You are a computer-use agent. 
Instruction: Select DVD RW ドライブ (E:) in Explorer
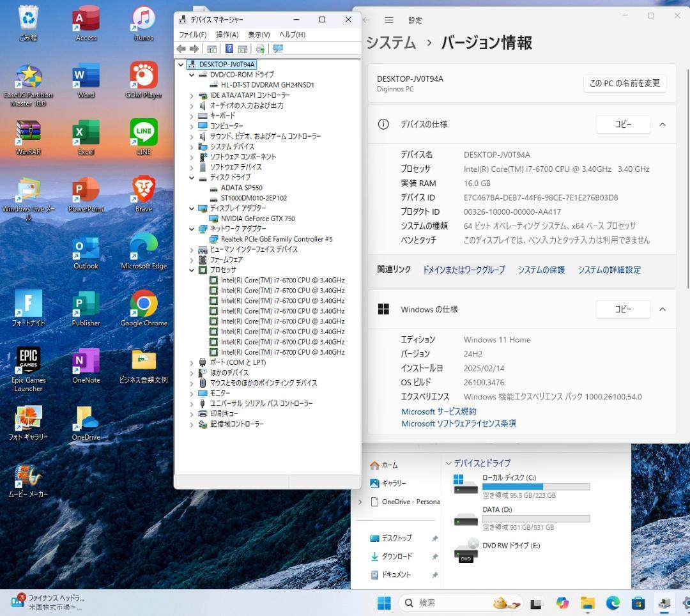pos(497,550)
